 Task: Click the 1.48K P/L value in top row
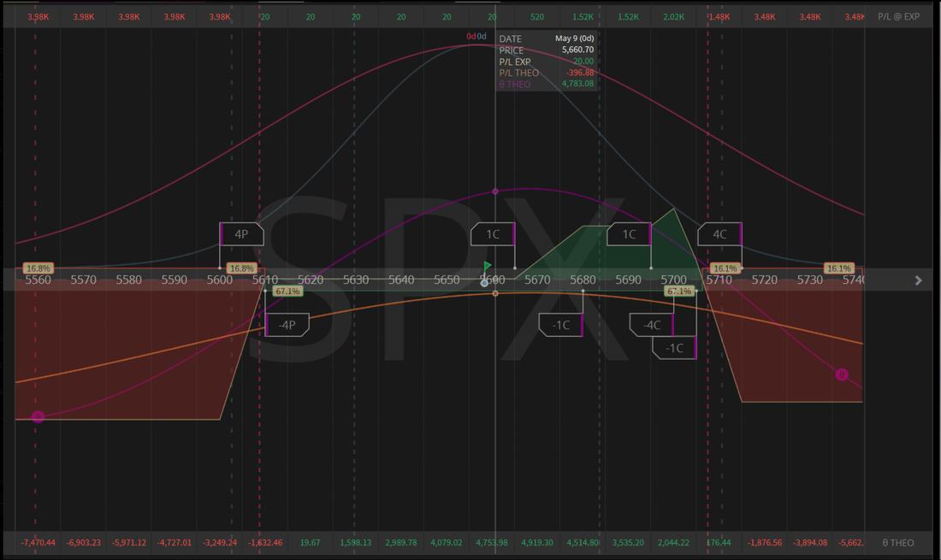click(x=719, y=17)
